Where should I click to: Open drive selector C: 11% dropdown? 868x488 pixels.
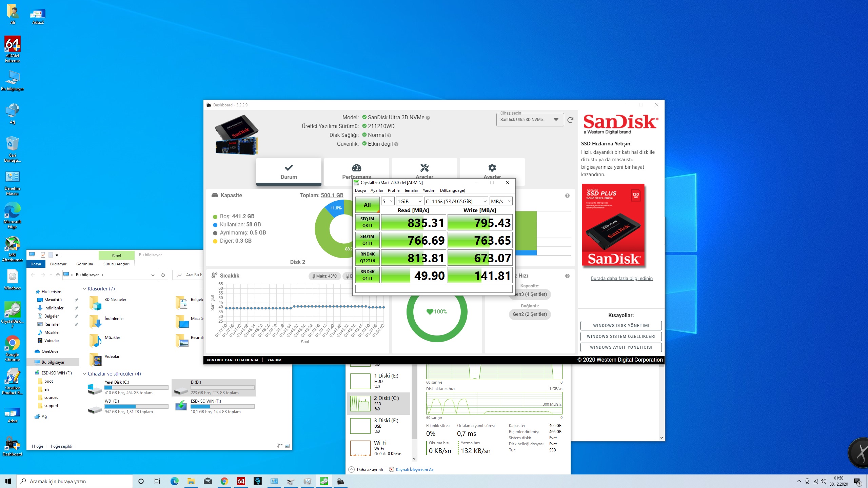pyautogui.click(x=456, y=201)
